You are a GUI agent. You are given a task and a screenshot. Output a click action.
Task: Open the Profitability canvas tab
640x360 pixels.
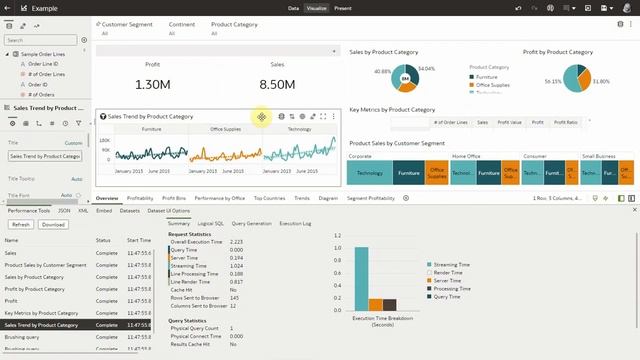tap(140, 198)
